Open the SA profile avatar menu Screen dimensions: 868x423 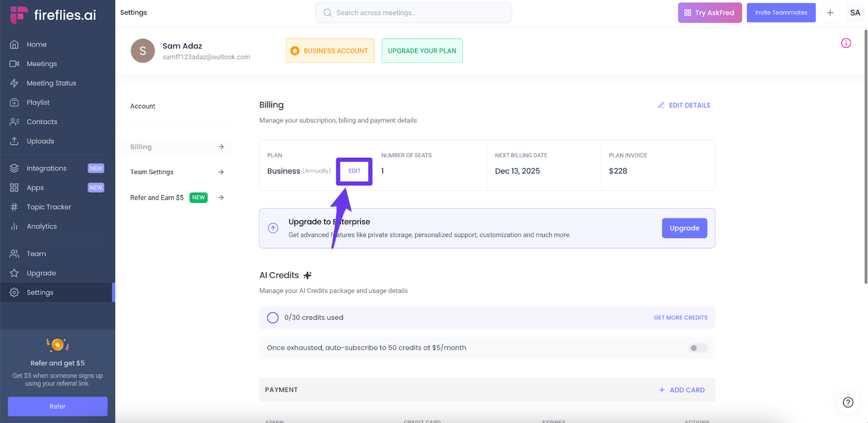coord(855,12)
